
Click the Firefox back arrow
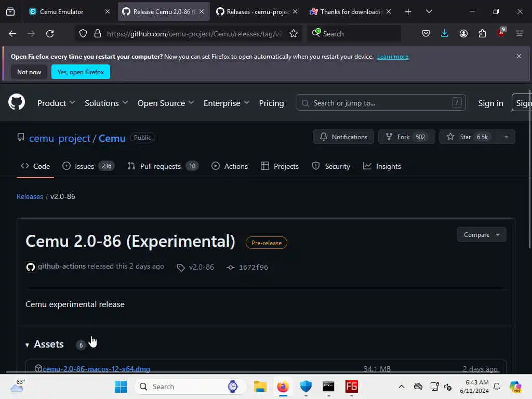coord(12,34)
